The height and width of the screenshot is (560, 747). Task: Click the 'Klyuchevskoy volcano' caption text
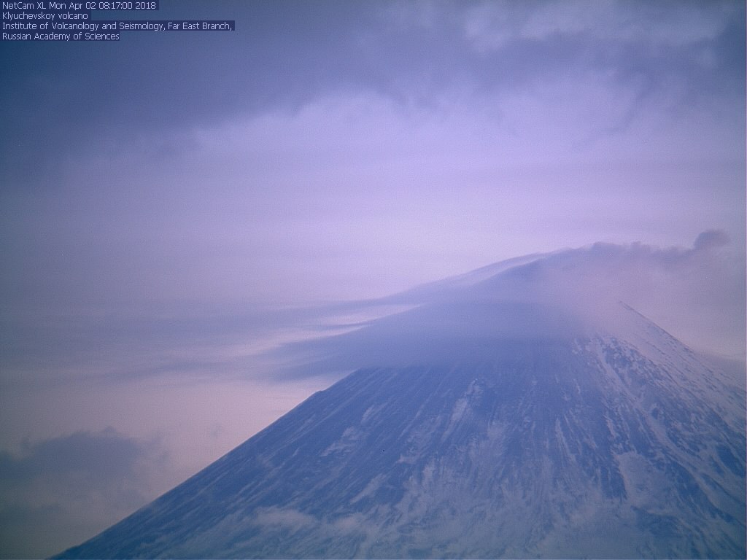click(x=45, y=16)
